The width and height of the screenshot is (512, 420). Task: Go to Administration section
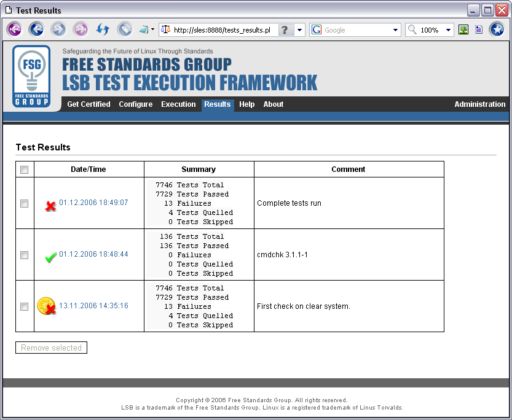pyautogui.click(x=479, y=104)
